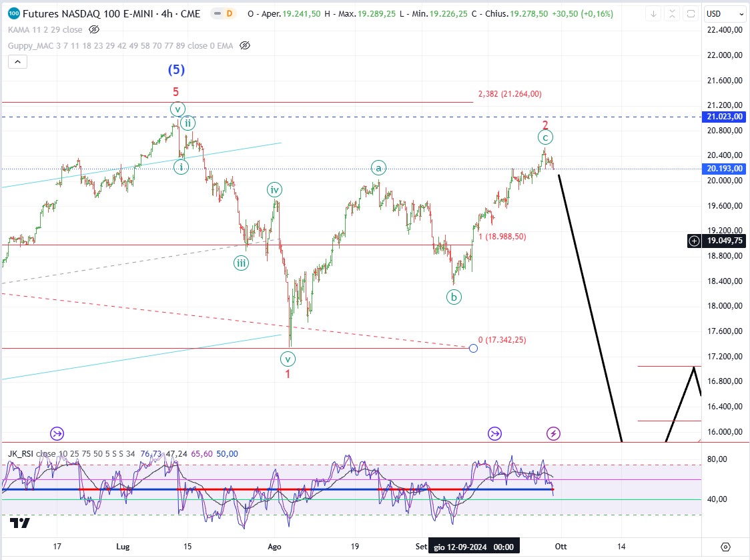Image resolution: width=750 pixels, height=560 pixels.
Task: Select the 21.023,00 price label
Action: tap(725, 117)
